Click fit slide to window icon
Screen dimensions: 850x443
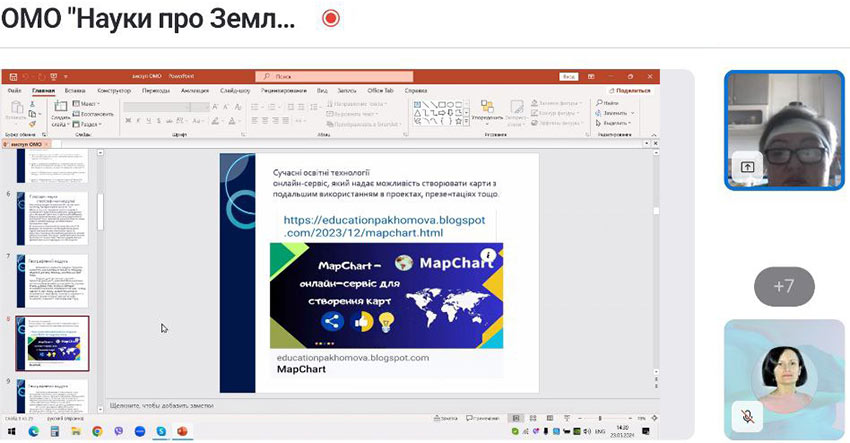pos(654,419)
